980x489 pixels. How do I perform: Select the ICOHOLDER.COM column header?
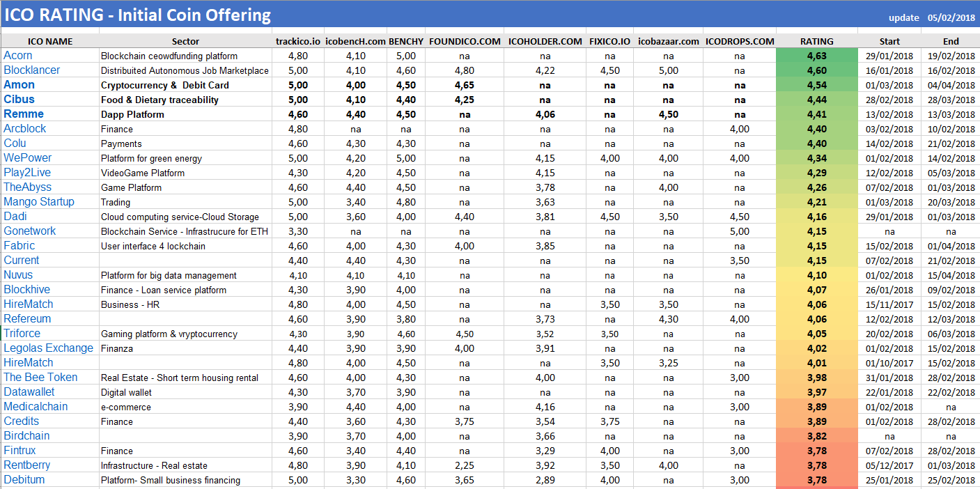coord(545,41)
